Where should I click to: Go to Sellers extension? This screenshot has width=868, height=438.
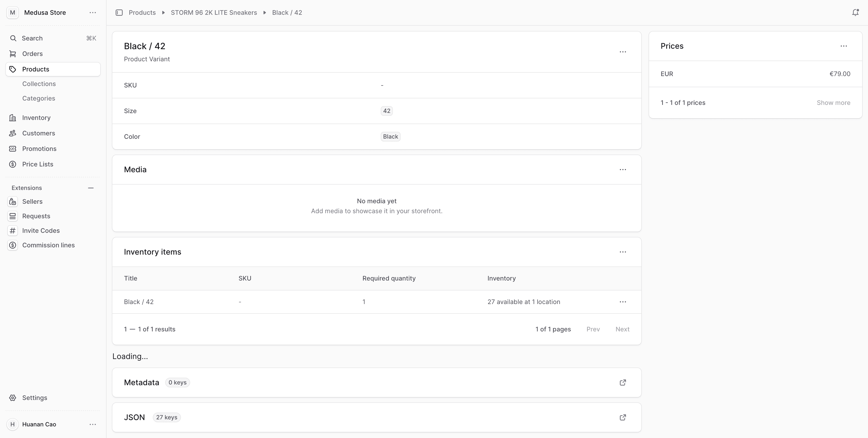tap(32, 202)
